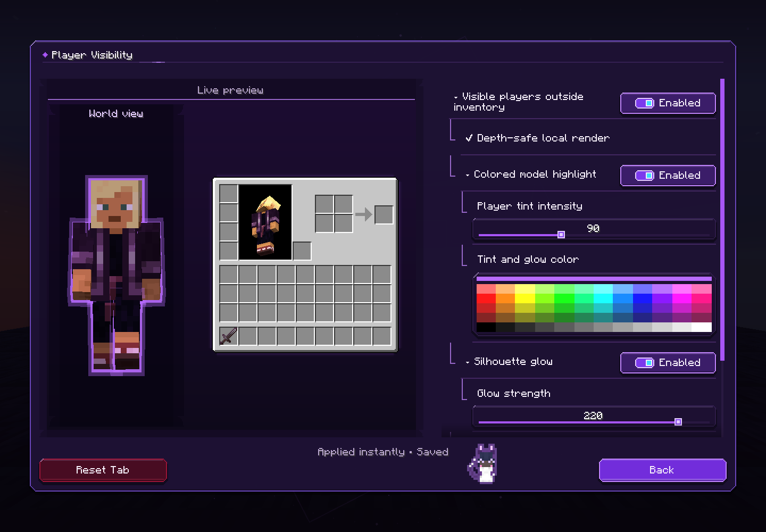Open the Player Visibility tab header
This screenshot has height=532, width=766.
click(x=91, y=55)
